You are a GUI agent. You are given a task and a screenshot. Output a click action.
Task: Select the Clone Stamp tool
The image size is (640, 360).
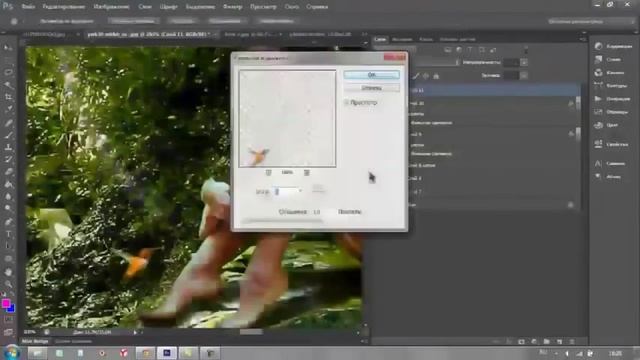8,147
